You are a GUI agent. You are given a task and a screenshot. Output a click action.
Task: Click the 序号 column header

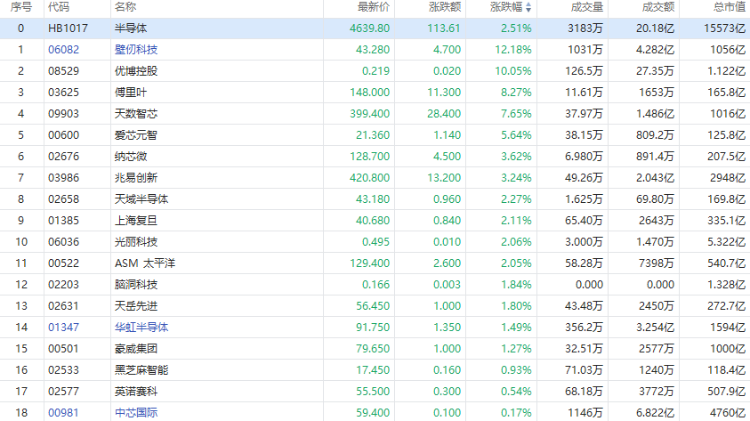[x=21, y=7]
